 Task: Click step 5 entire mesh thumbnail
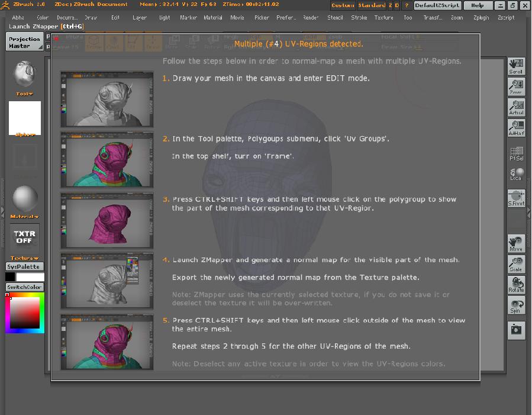coord(107,342)
